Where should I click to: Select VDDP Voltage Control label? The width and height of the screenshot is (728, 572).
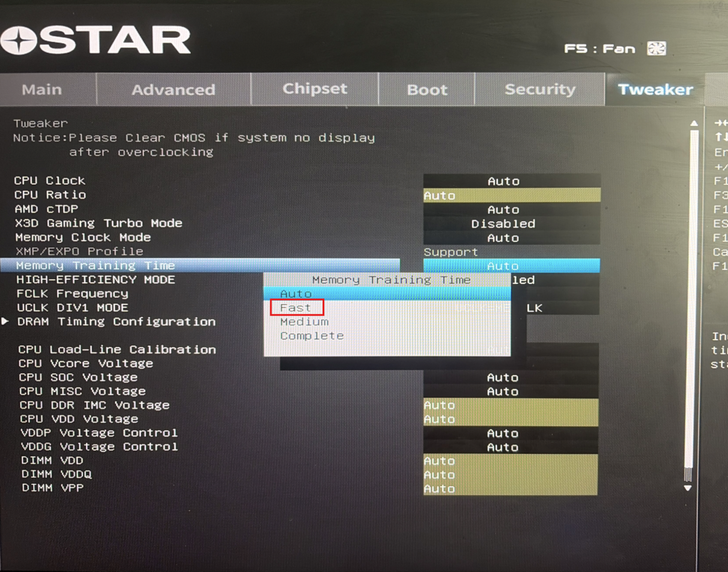pos(99,433)
